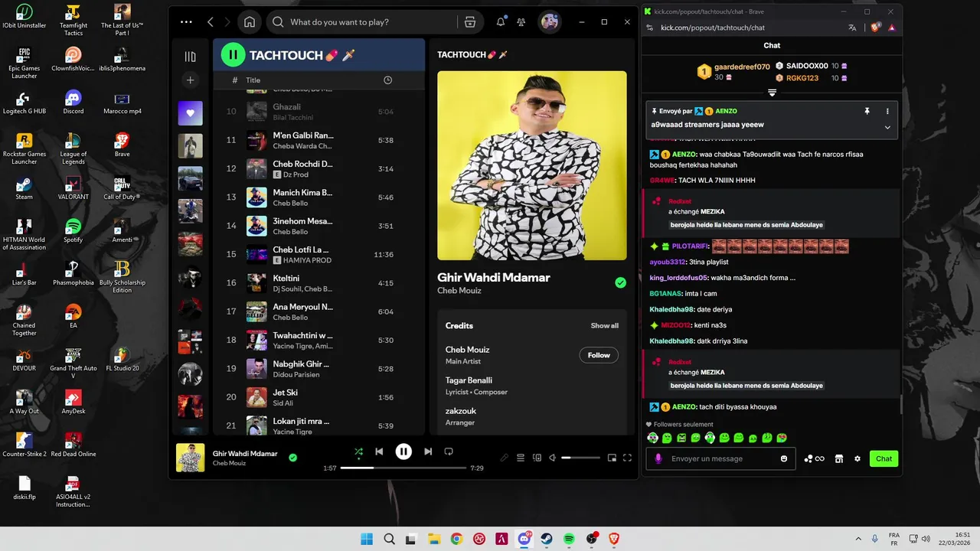Click username AENZO in last chat message

click(684, 407)
